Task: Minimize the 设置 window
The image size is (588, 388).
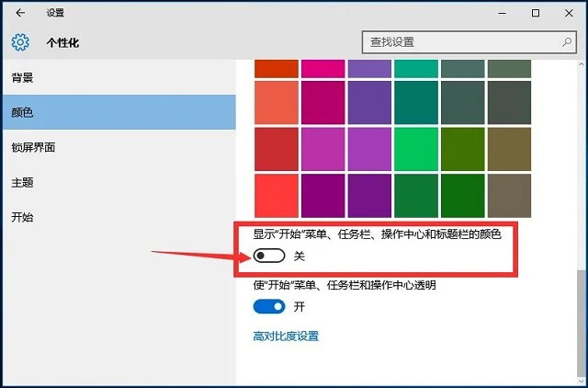Action: [x=503, y=13]
